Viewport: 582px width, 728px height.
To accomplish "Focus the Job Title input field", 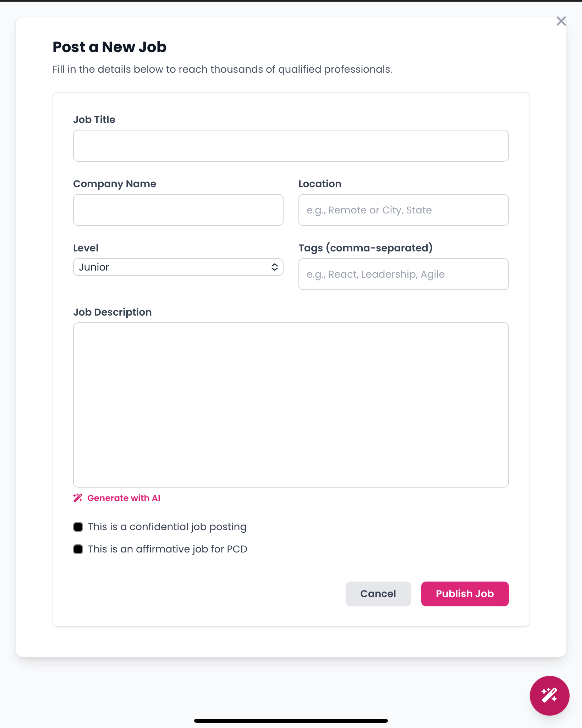I will (x=291, y=146).
